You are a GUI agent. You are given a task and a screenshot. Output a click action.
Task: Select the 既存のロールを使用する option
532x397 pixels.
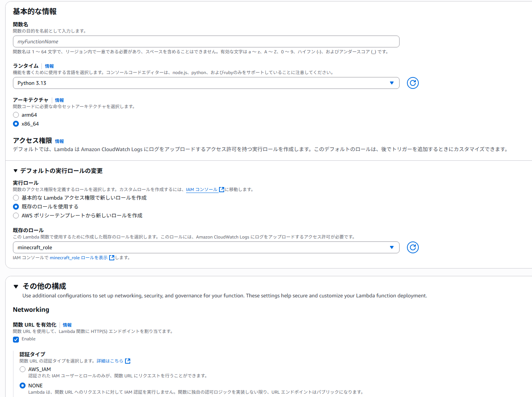(x=16, y=207)
